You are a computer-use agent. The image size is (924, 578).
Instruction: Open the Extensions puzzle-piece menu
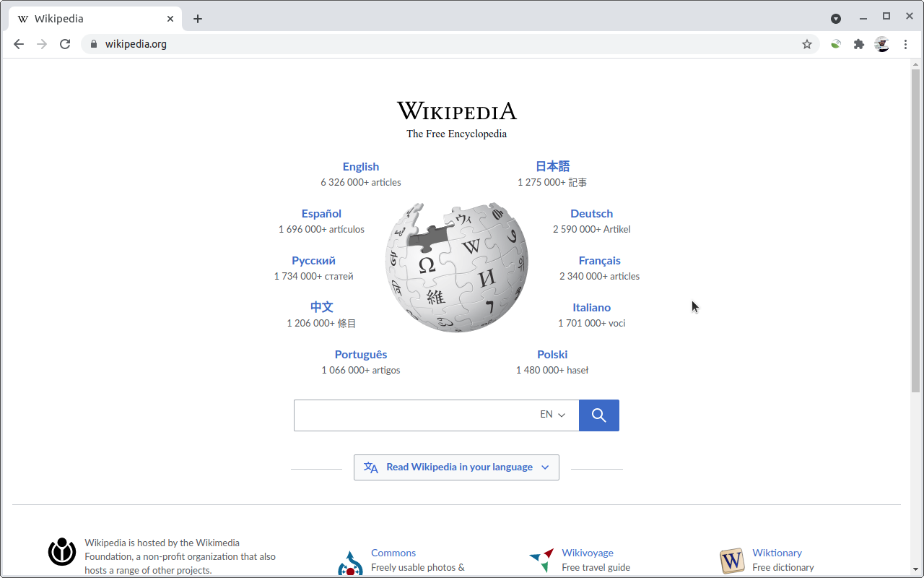(x=859, y=44)
